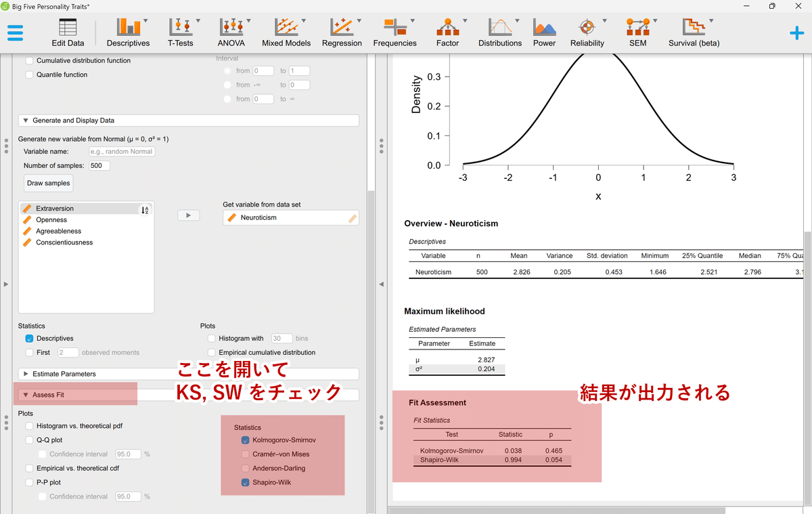Click the Number of samples input field

[98, 165]
